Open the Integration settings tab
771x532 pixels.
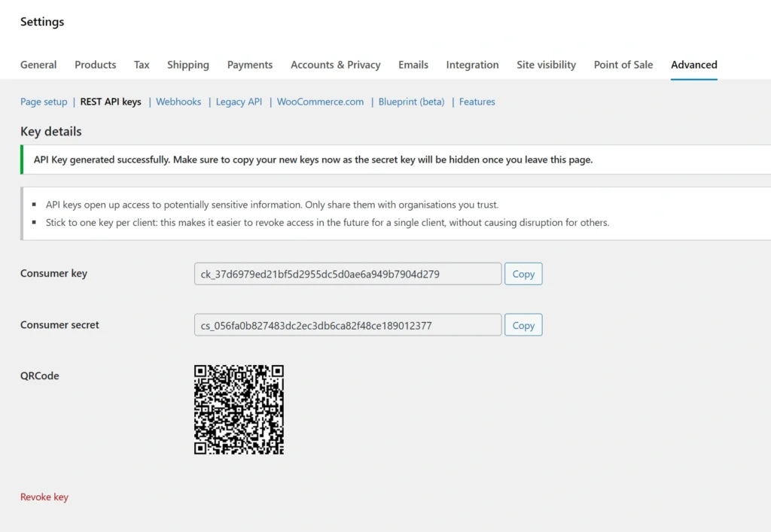(472, 65)
